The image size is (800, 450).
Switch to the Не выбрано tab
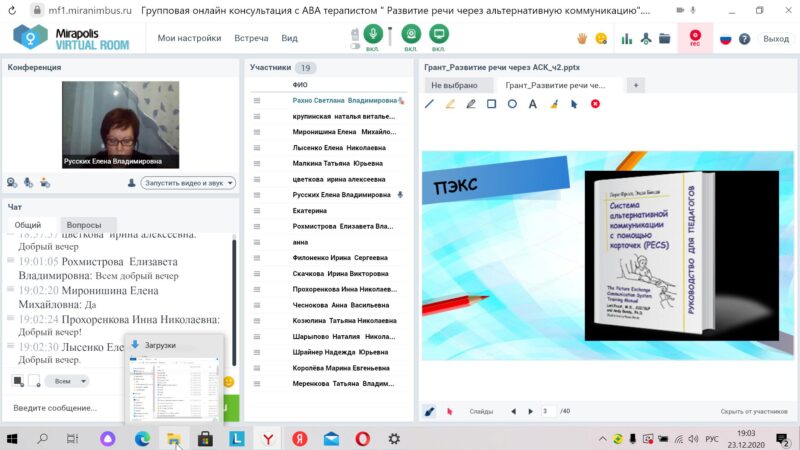(x=459, y=85)
